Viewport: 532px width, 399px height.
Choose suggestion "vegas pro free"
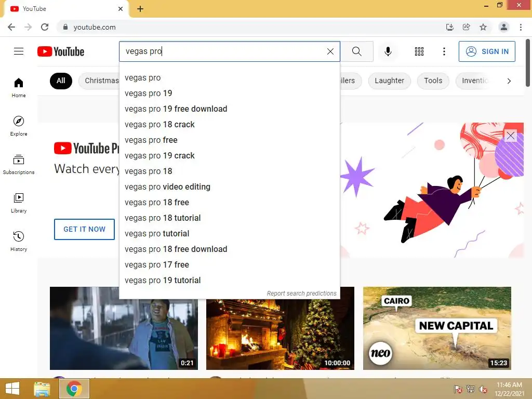230,140
